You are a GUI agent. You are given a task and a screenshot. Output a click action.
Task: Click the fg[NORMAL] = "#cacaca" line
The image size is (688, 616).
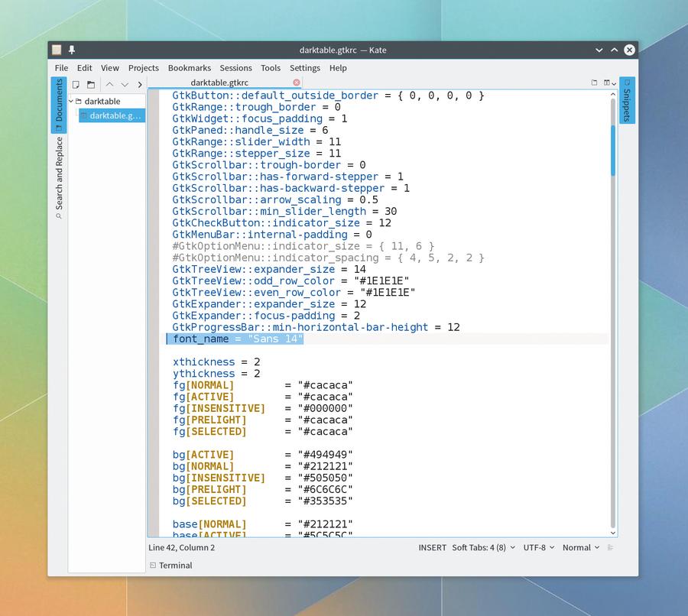click(262, 385)
